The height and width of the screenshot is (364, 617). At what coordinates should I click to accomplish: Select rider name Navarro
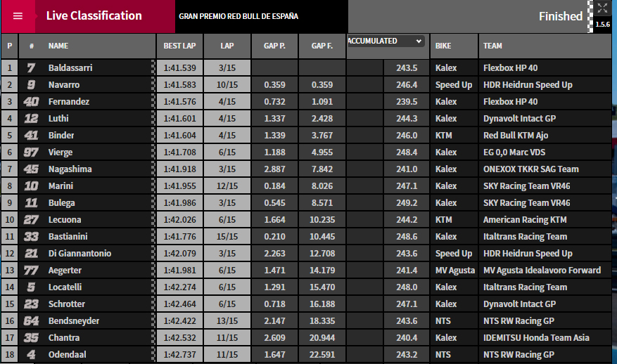pos(65,85)
